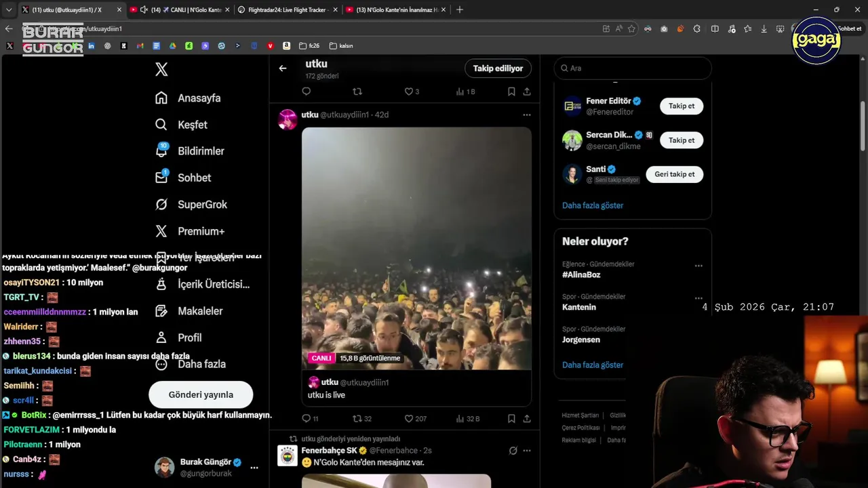868x488 pixels.
Task: Open Burak Güngör account menu dots
Action: [x=254, y=468]
